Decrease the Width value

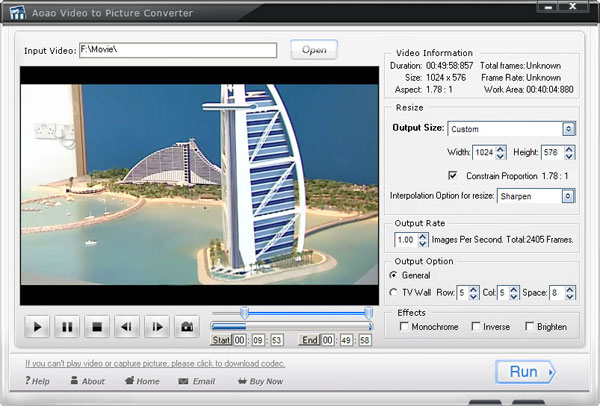500,156
